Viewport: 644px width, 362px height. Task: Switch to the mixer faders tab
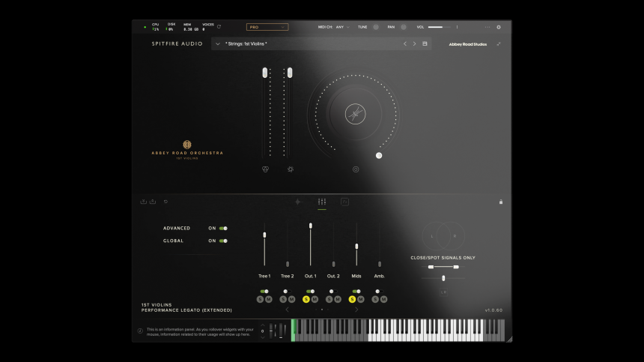coord(322,202)
